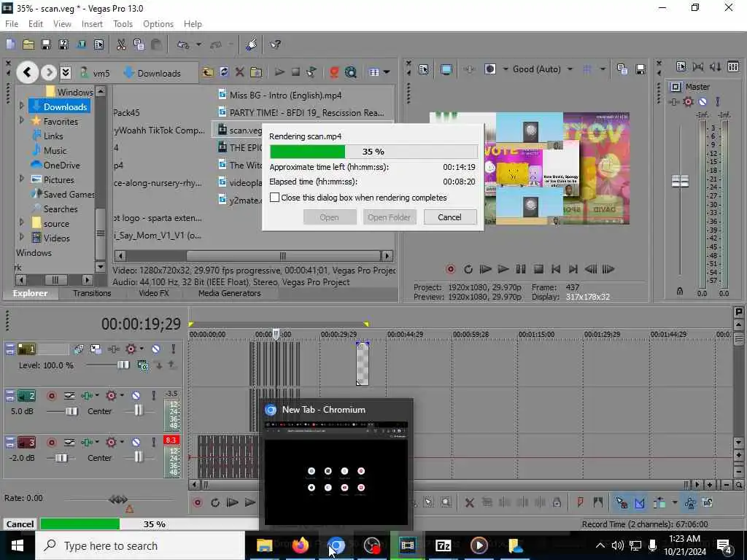Open track 2 FX dropdown arrow
This screenshot has height=560, width=747.
[122, 395]
